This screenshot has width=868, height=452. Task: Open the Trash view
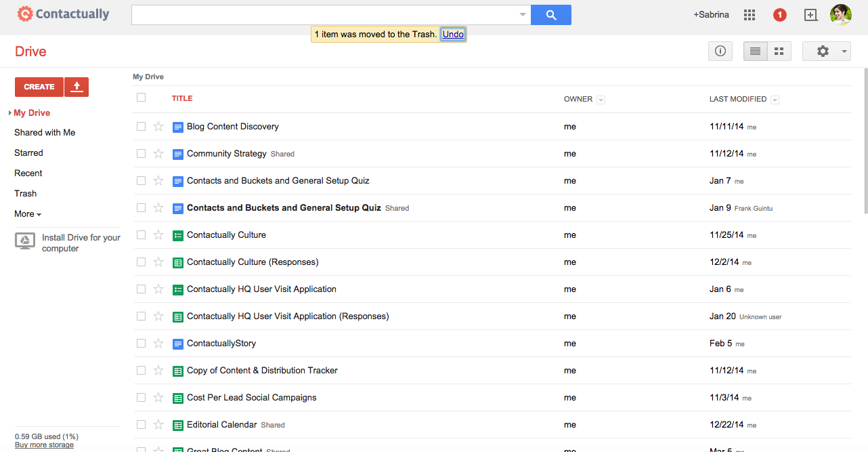pyautogui.click(x=26, y=194)
